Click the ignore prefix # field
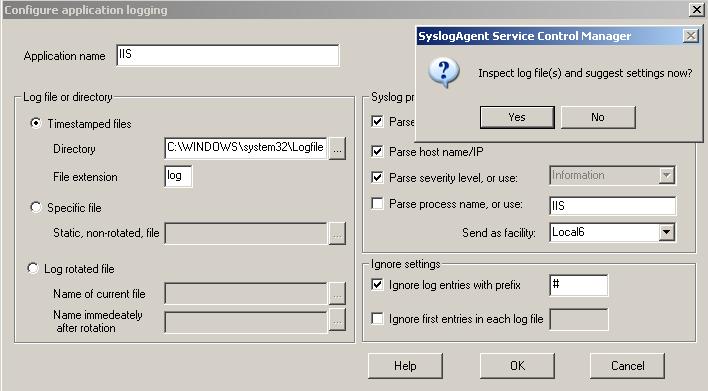This screenshot has height=391, width=708. 579,285
